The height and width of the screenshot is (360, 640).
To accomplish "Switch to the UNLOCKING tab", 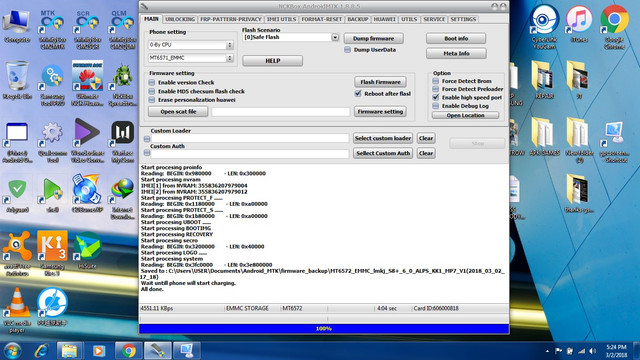I will (180, 19).
